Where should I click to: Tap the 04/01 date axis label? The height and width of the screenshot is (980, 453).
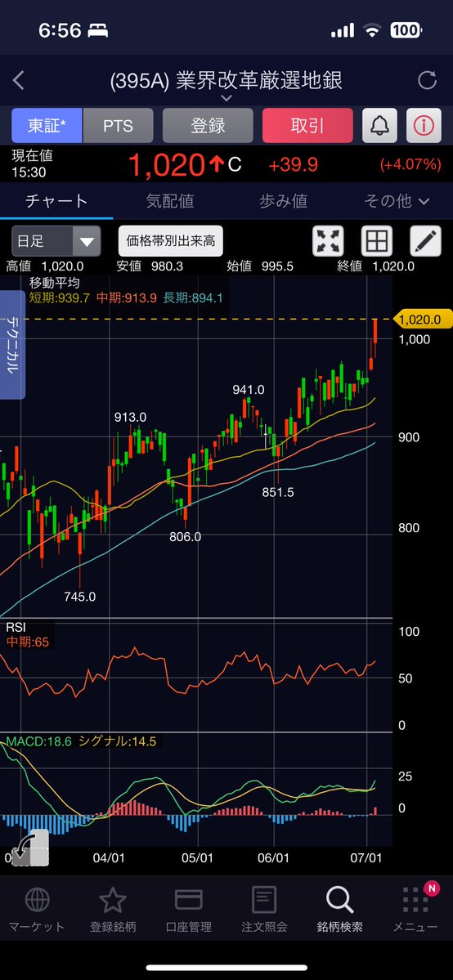109,858
